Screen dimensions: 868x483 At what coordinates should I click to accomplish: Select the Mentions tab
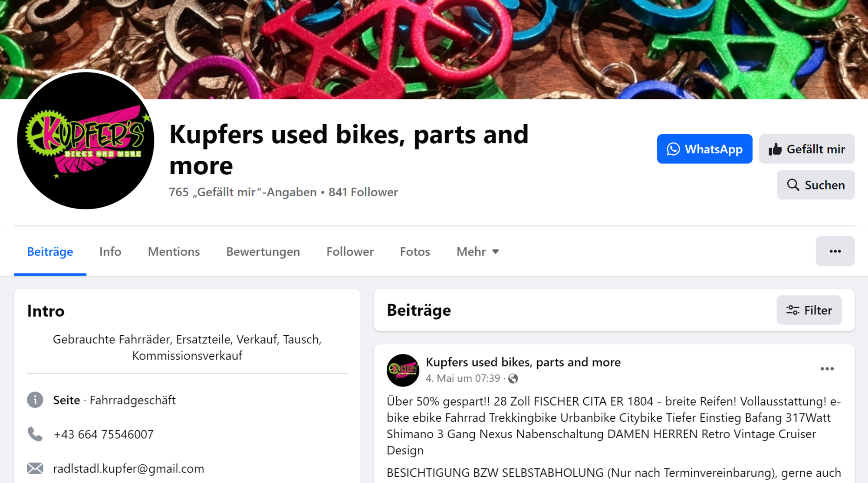(x=174, y=251)
